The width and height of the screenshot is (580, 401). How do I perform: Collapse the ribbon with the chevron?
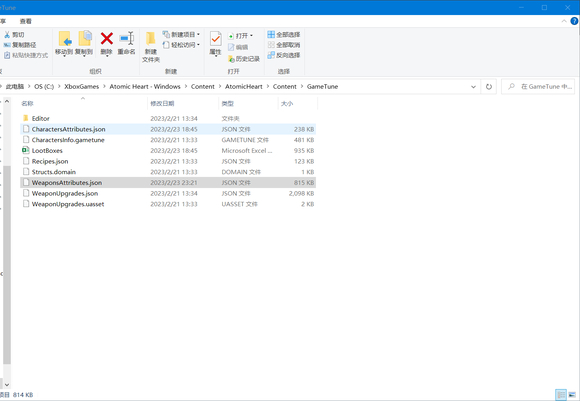(564, 21)
